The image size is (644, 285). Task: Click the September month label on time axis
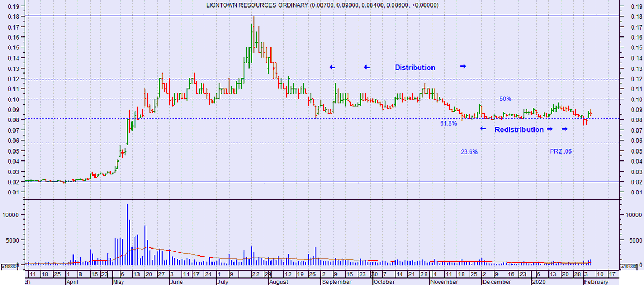click(336, 281)
